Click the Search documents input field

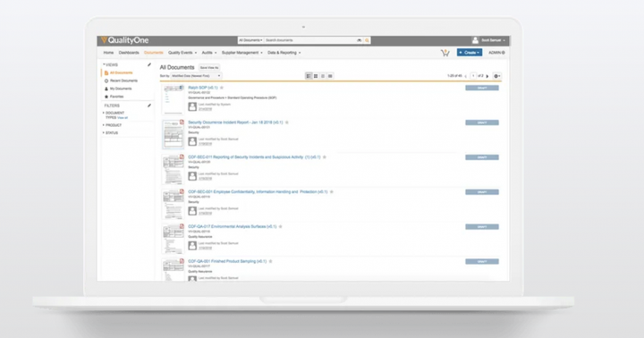pyautogui.click(x=310, y=40)
